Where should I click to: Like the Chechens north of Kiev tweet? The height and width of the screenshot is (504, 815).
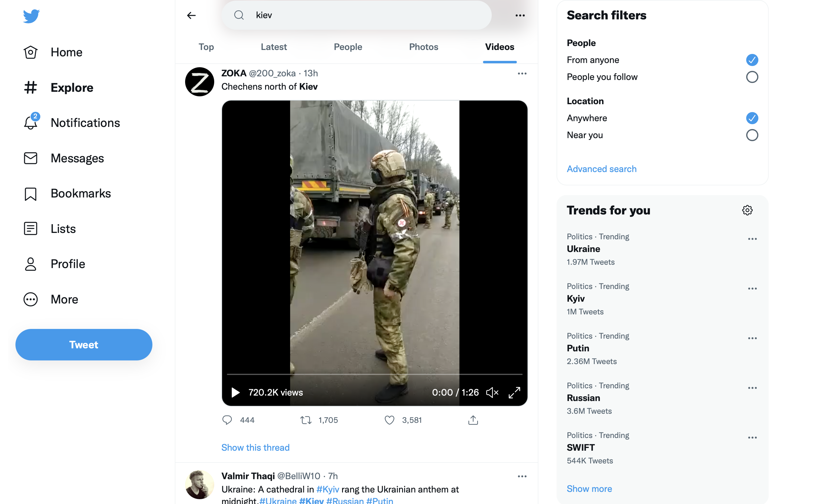pos(389,420)
